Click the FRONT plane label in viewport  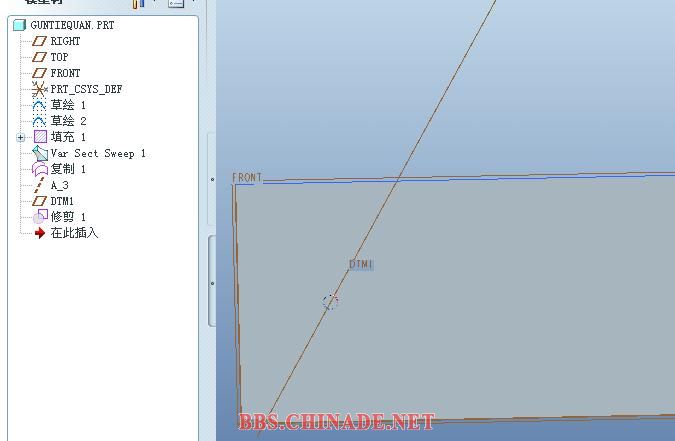coord(247,177)
